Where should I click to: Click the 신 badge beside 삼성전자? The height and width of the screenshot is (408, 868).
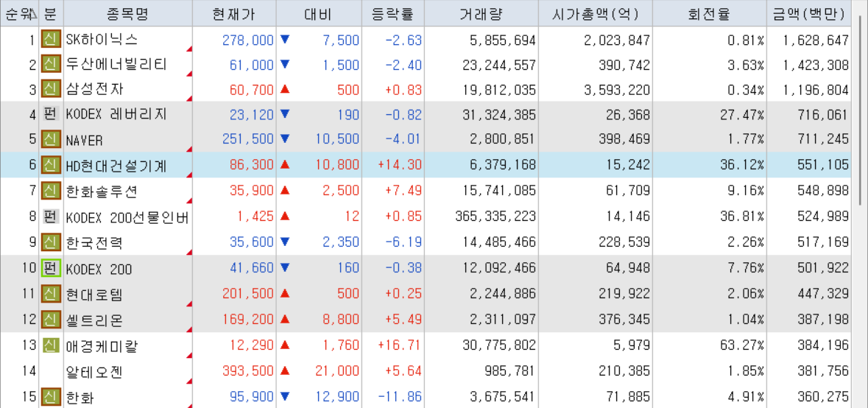pos(50,90)
